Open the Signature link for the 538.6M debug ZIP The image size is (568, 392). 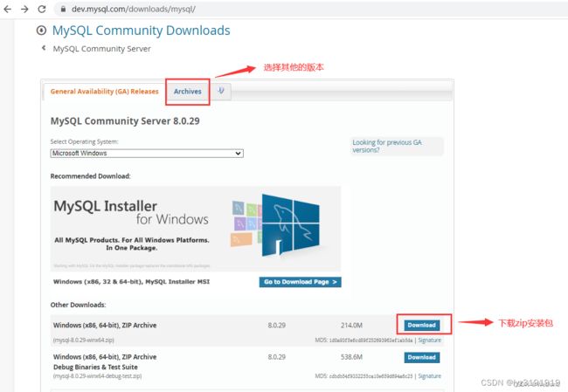coord(430,376)
